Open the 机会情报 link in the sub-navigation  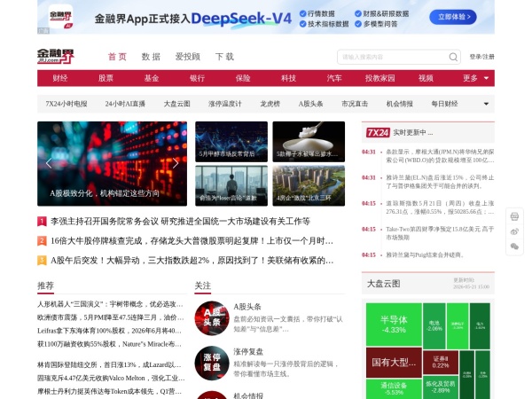pyautogui.click(x=400, y=104)
